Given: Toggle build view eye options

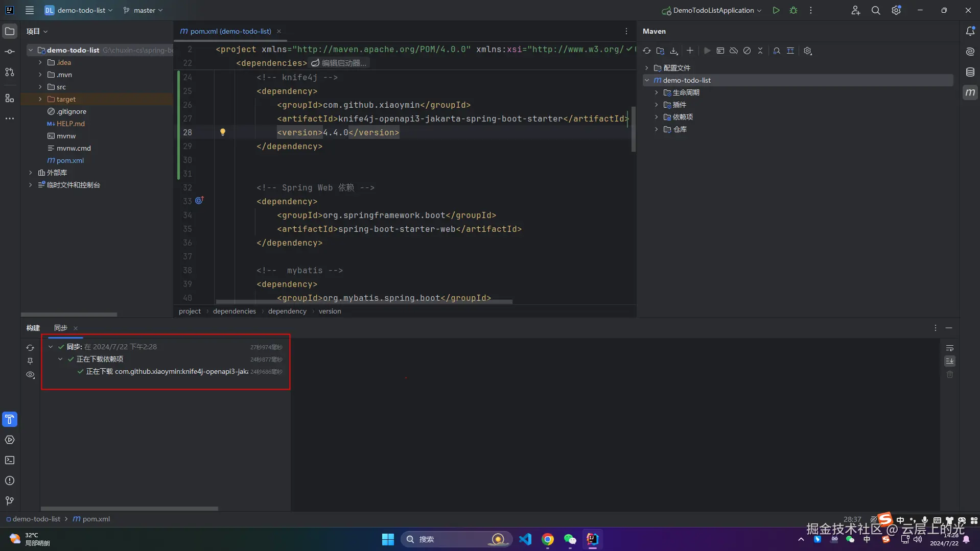Looking at the screenshot, I should pyautogui.click(x=30, y=374).
